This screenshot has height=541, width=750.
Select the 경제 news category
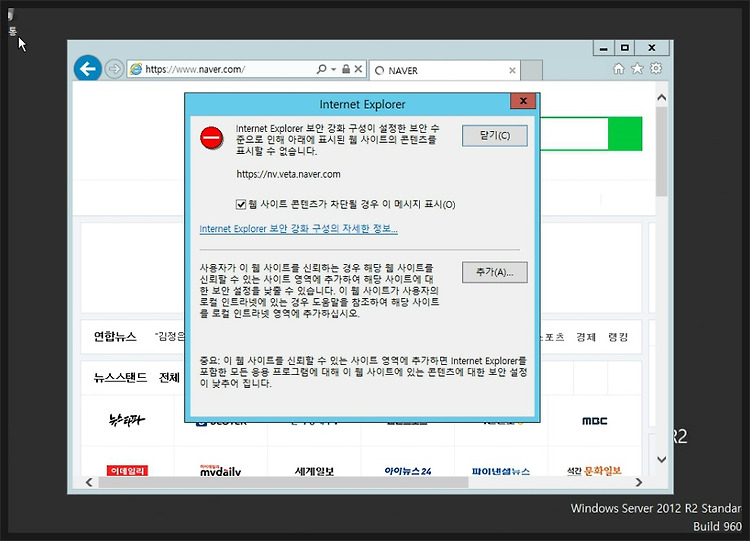(x=586, y=337)
